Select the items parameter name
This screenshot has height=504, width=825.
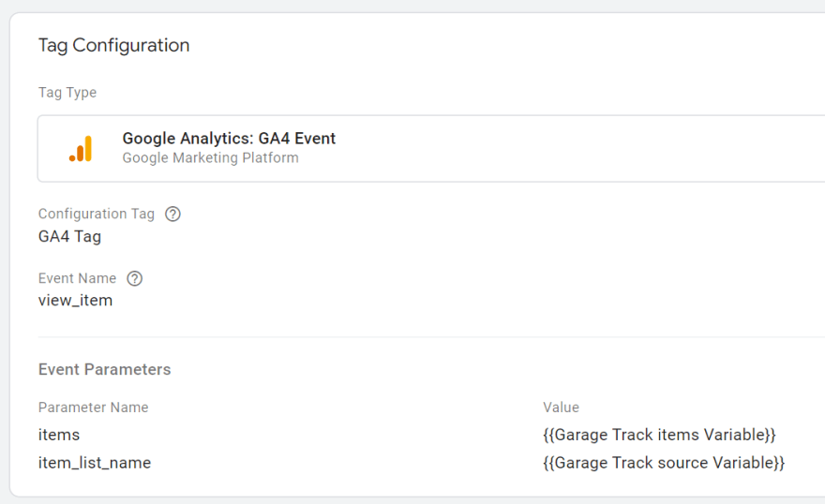point(59,435)
